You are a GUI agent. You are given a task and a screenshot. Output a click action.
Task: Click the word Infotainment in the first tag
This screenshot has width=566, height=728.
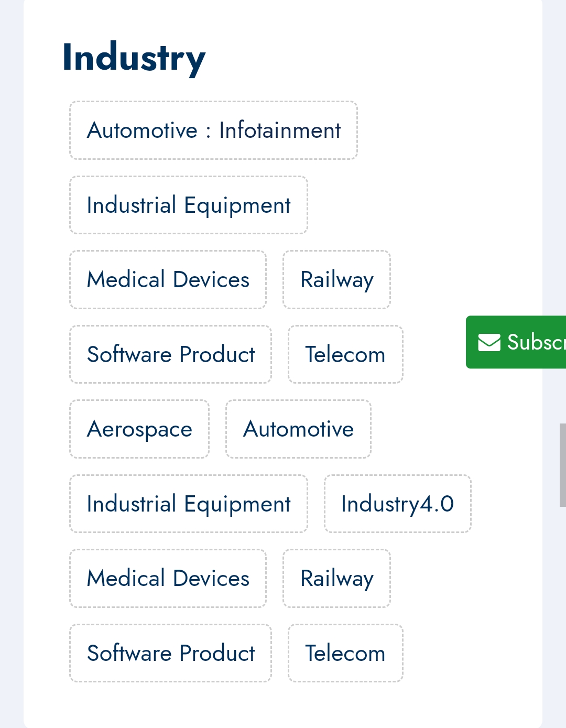(280, 131)
